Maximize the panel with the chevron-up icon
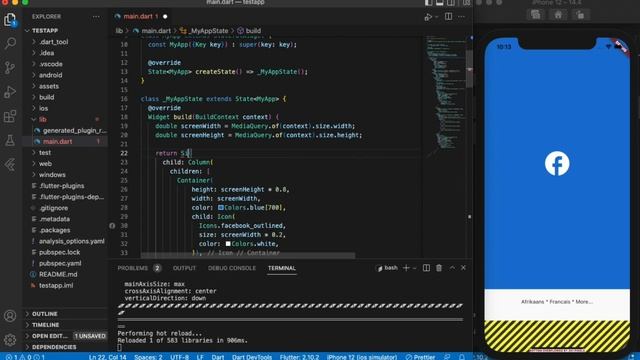The width and height of the screenshot is (640, 360). 452,268
